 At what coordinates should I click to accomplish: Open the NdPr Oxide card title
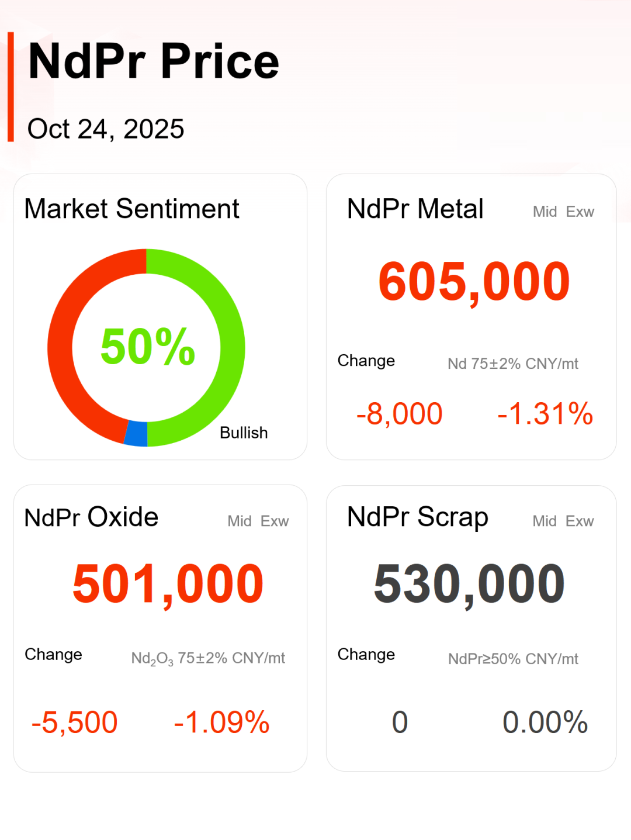[x=91, y=517]
